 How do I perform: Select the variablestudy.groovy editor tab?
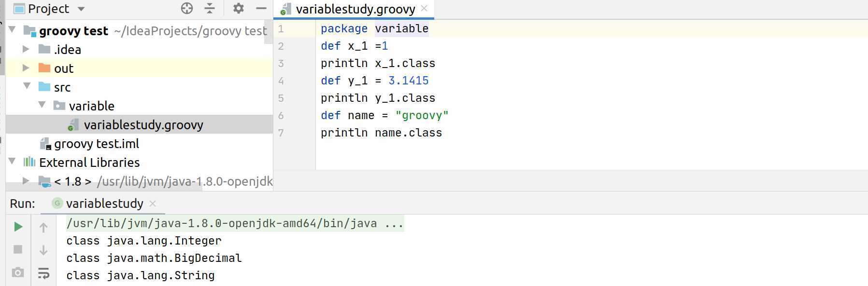pos(355,9)
